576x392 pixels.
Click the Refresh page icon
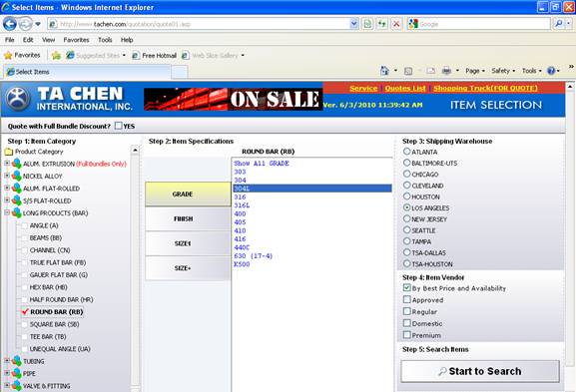[x=382, y=24]
